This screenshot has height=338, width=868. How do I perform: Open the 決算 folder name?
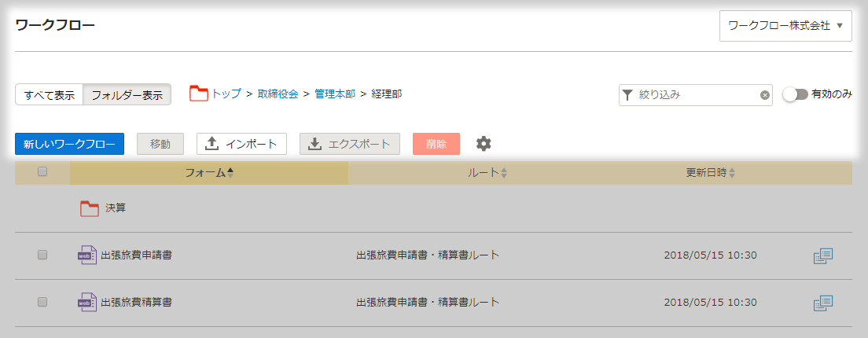pyautogui.click(x=116, y=208)
